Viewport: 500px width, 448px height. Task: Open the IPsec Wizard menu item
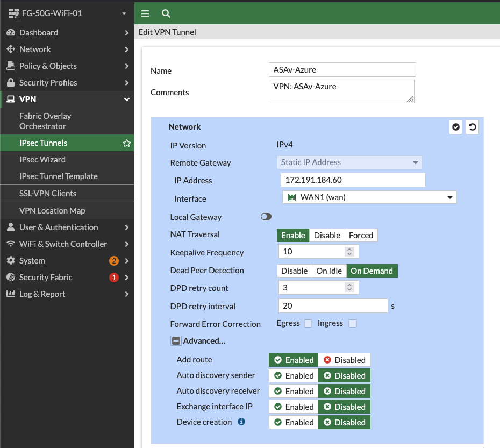(42, 160)
